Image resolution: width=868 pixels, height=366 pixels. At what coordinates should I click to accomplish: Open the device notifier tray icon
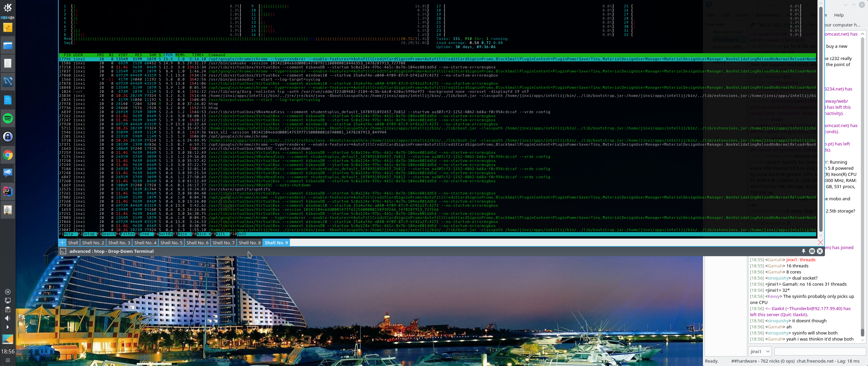pos(7,301)
